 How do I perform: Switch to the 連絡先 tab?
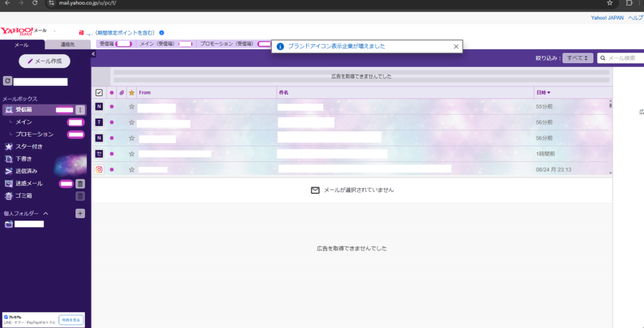click(67, 45)
